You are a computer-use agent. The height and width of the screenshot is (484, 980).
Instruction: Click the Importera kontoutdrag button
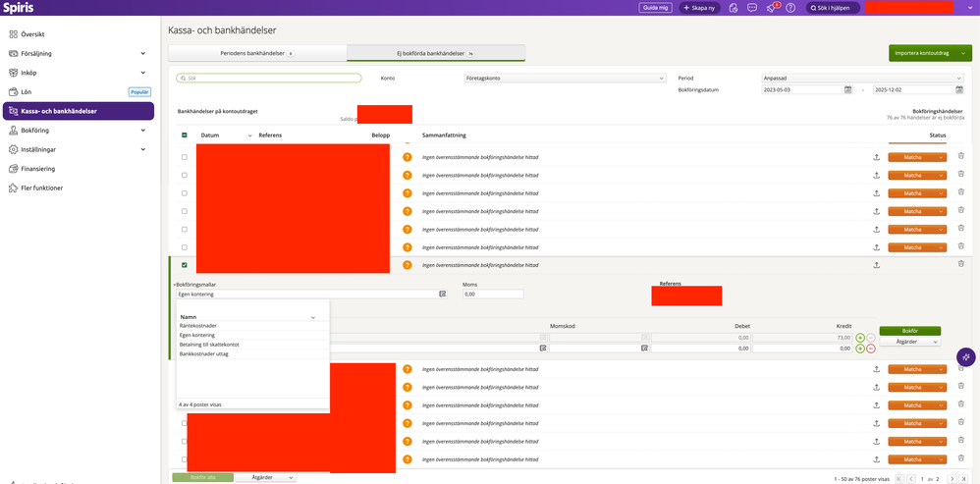[x=922, y=53]
